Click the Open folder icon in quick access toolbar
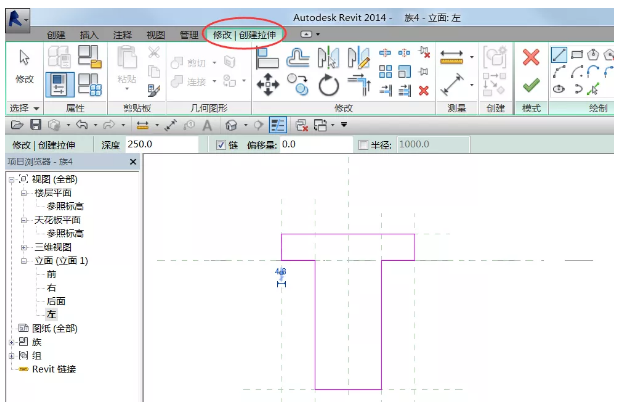621x412 pixels. coord(17,125)
